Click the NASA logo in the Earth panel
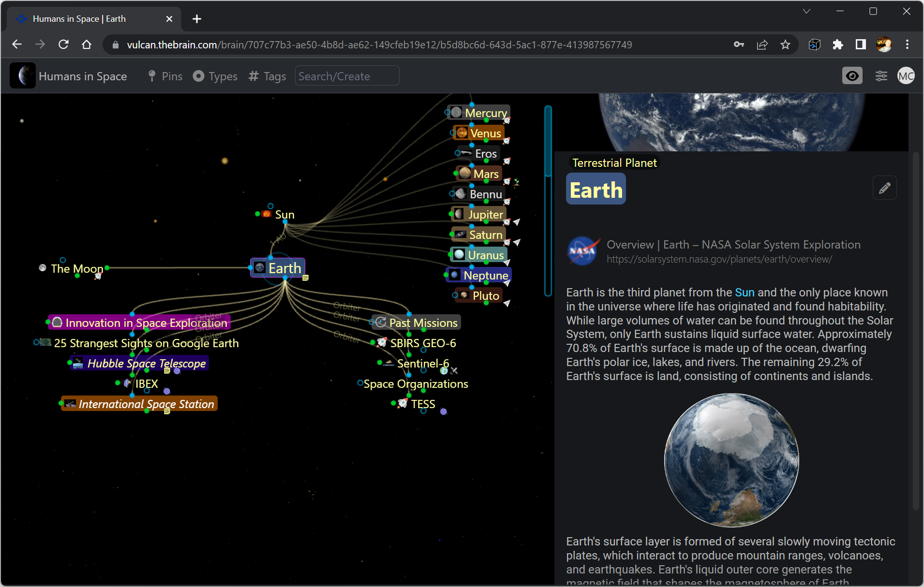This screenshot has height=587, width=924. tap(583, 250)
